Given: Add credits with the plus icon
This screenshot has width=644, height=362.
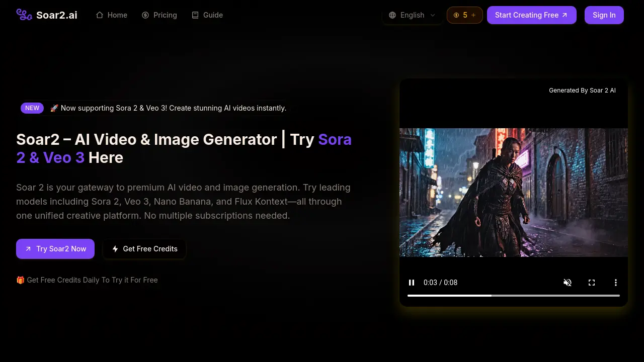Looking at the screenshot, I should (473, 15).
